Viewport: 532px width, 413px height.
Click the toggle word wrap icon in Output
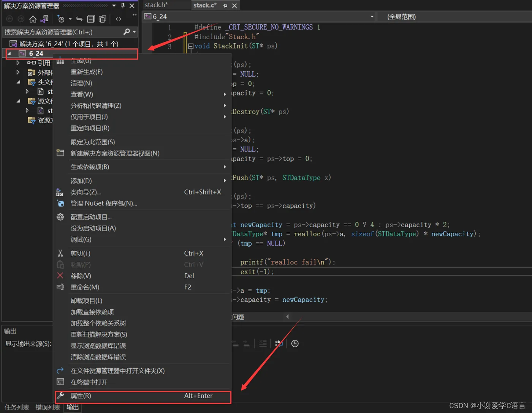[279, 344]
